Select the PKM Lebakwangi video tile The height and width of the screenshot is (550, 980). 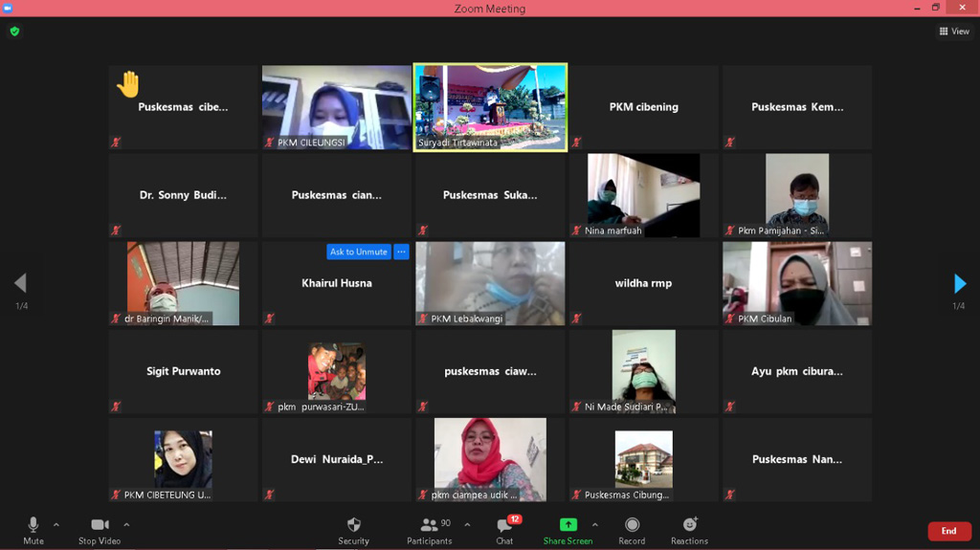(491, 284)
